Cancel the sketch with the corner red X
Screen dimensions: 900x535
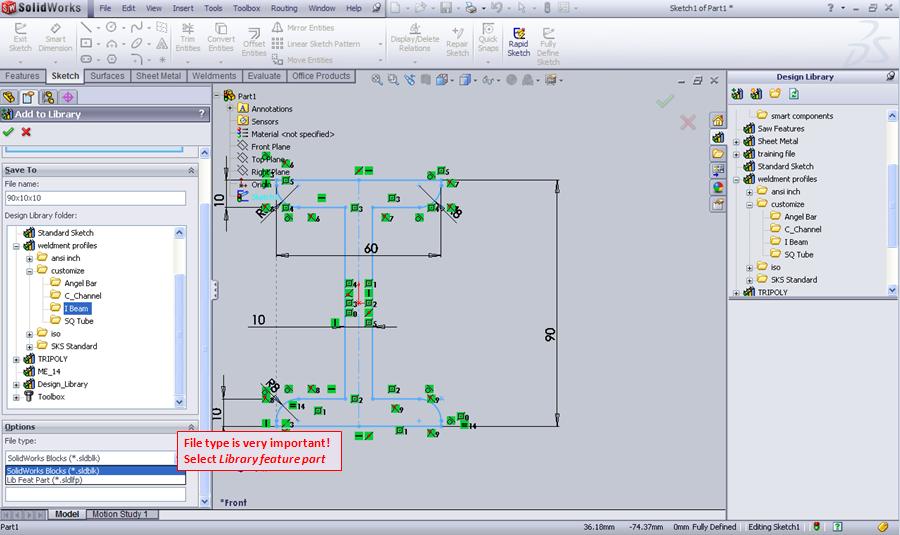point(688,122)
